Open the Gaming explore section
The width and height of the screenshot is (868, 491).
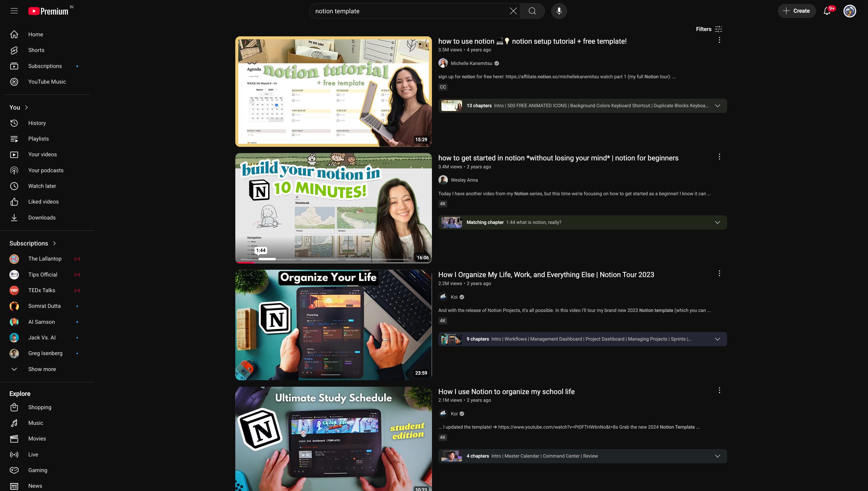(37, 470)
